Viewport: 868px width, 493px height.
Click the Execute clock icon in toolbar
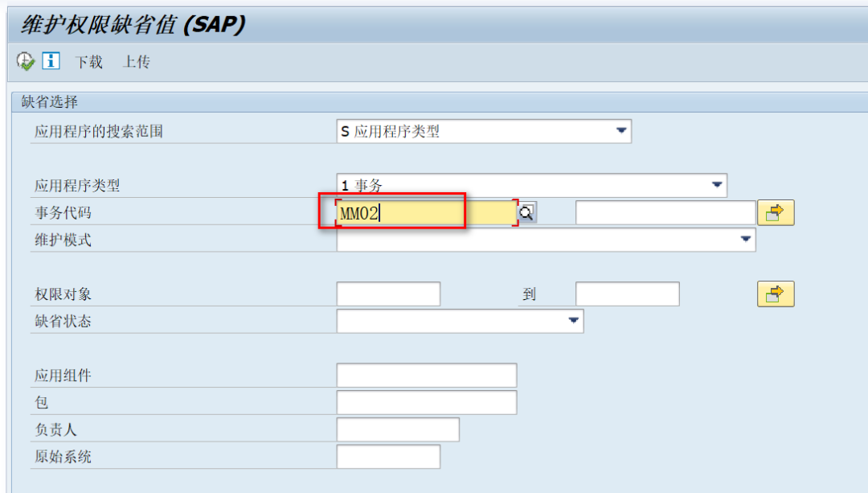(x=25, y=61)
